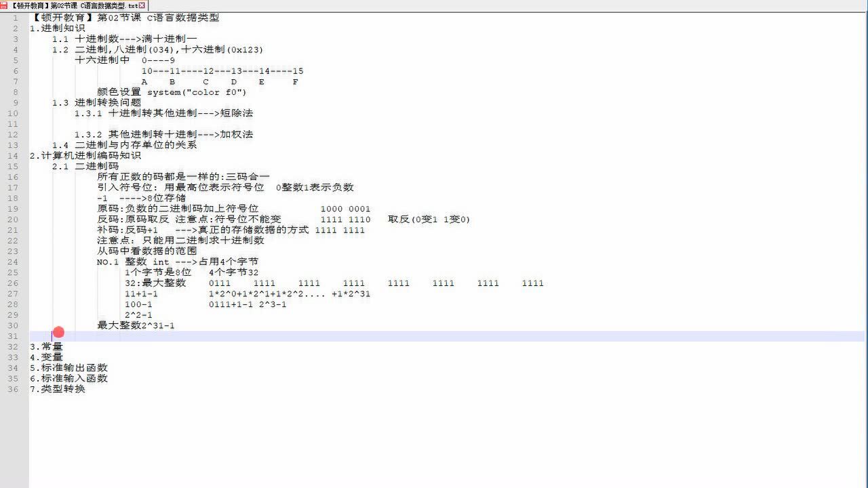Click the text 原码:负的二进制码加上符号位
The width and height of the screenshot is (868, 488).
(178, 209)
